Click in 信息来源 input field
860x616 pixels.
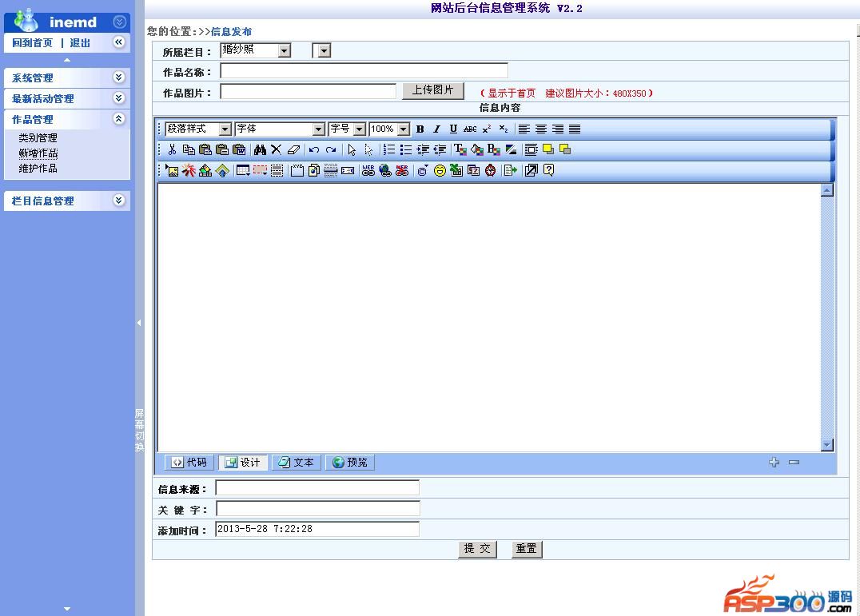click(x=317, y=487)
